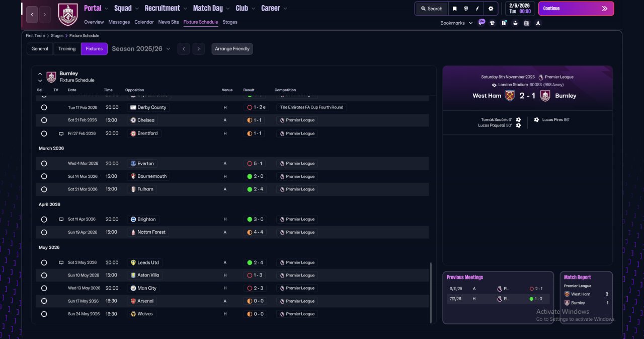Select the radio circle for Bournemouth fixture
This screenshot has height=339, width=644.
[x=44, y=176]
